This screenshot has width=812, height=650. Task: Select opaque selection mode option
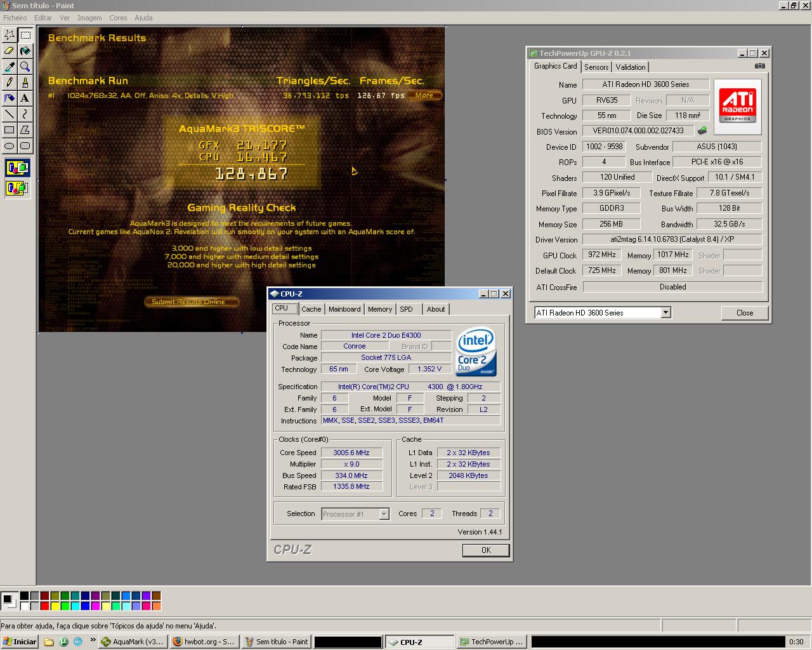[17, 168]
